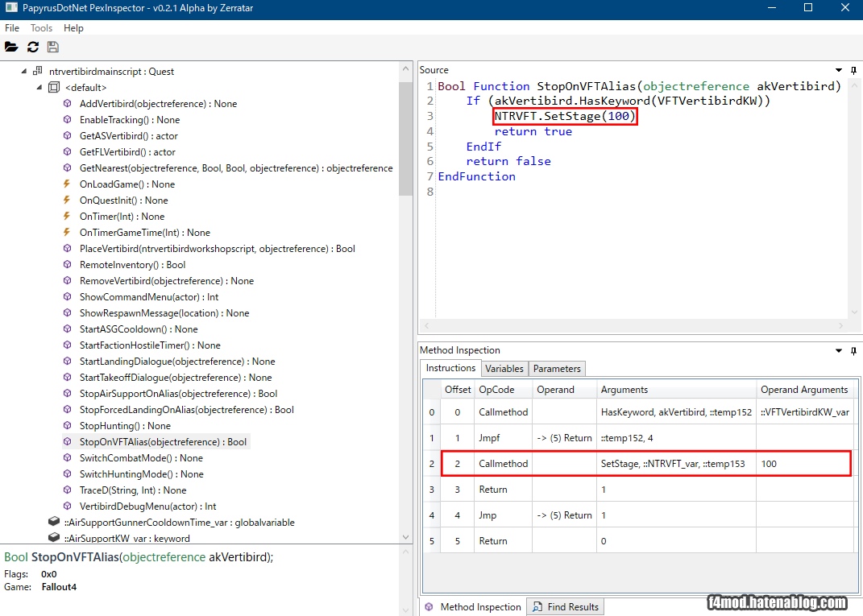Viewport: 863px width, 616px height.
Task: Click the method icon next to GetNearest
Action: pos(67,167)
